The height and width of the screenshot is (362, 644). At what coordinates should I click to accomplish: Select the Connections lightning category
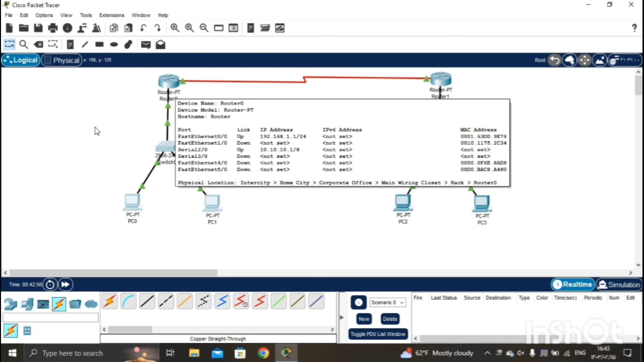coord(59,304)
